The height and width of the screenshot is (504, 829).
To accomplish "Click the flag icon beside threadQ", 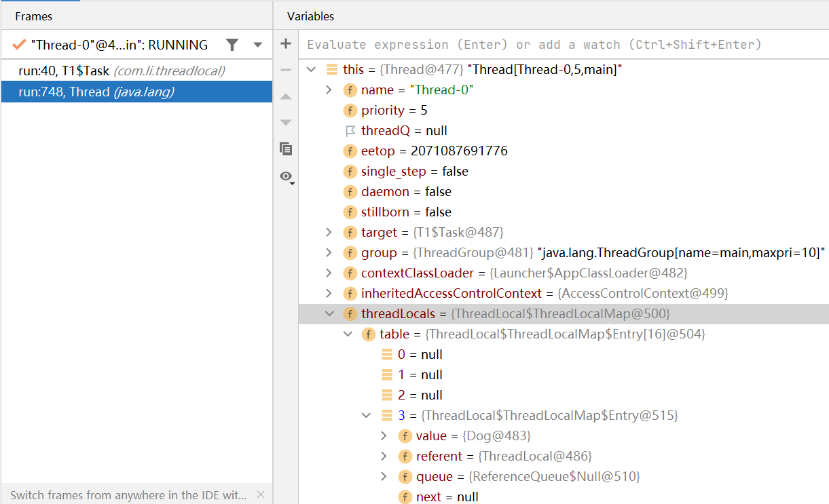I will (350, 131).
